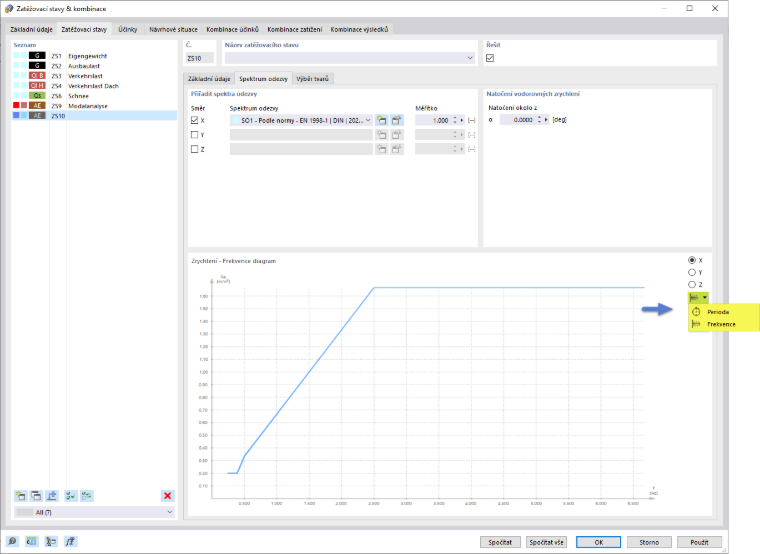Screen dimensions: 760x554
Task: Select the ZS10 row in the list
Action: (x=95, y=115)
